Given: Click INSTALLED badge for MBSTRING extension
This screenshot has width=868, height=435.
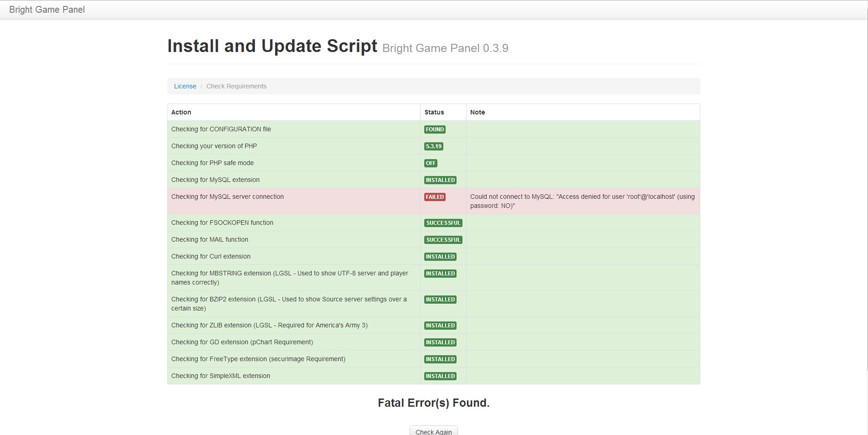Looking at the screenshot, I should [x=440, y=274].
